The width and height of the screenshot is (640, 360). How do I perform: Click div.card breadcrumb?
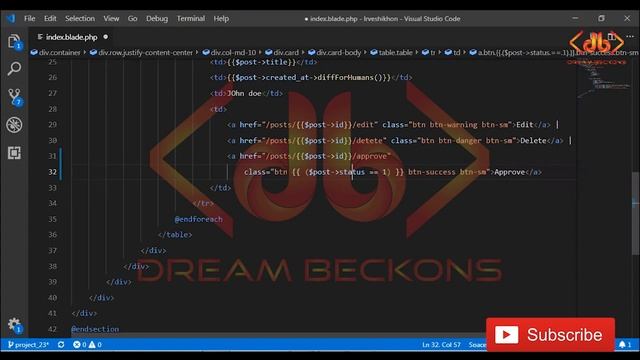282,52
